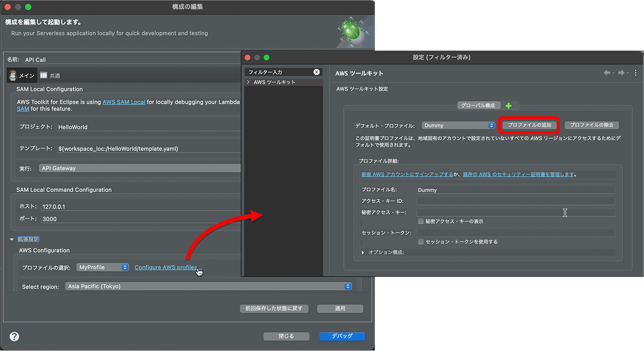Expand AWS ツールキット tree item
Viewport: 644px width, 351px height.
coord(248,82)
